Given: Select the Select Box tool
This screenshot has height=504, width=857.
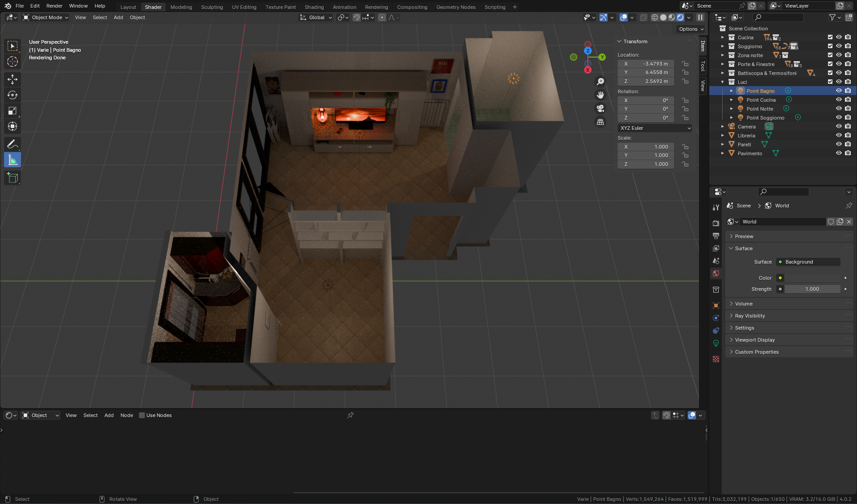Looking at the screenshot, I should pos(12,46).
